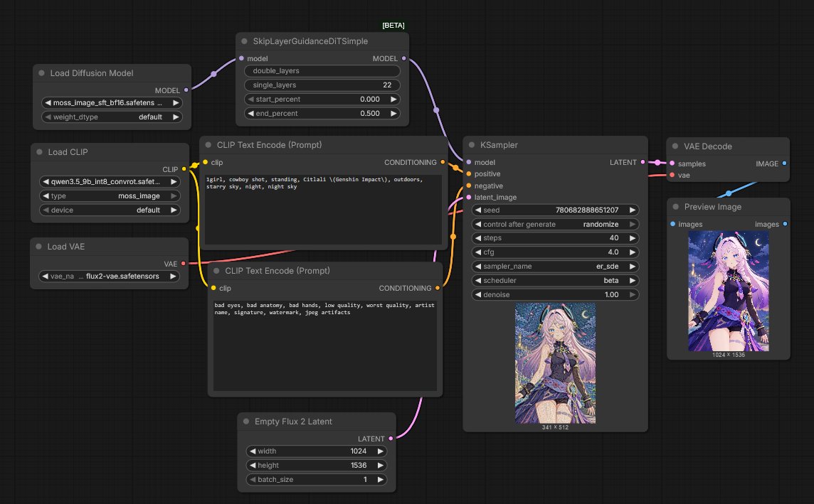Open the qwen3.5_9b_int8_convrot clip name dropdown
Screen dimensions: 814x504
tap(110, 181)
